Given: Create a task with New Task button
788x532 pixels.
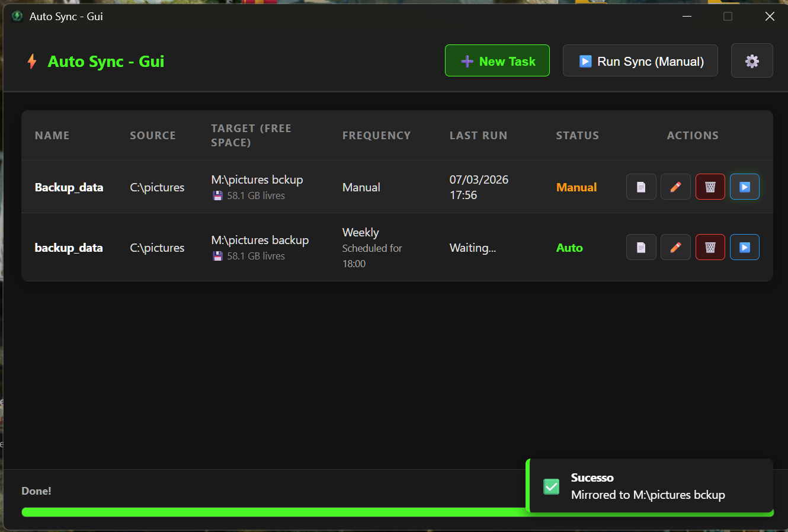Looking at the screenshot, I should (497, 60).
